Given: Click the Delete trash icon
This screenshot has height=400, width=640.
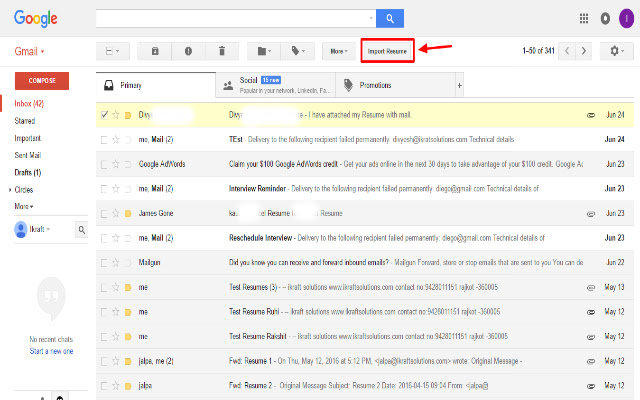Looking at the screenshot, I should coord(222,51).
